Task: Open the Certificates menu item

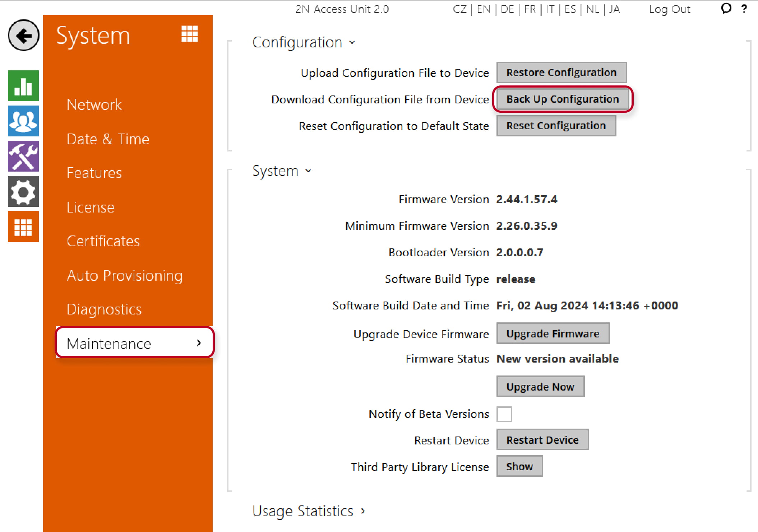Action: click(x=103, y=241)
